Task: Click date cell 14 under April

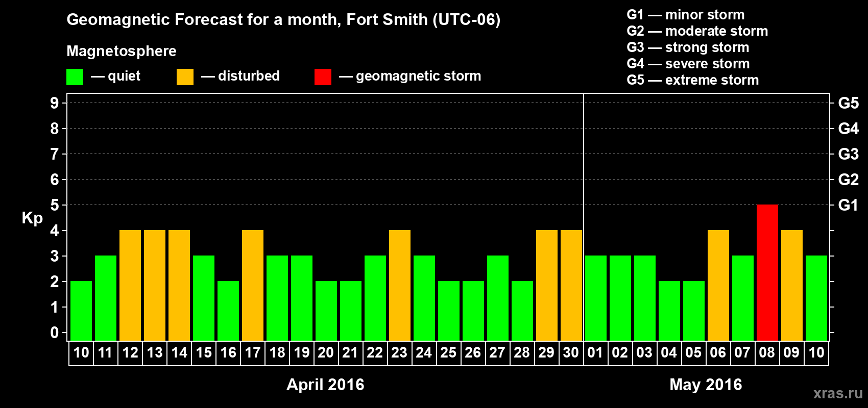Action: pyautogui.click(x=179, y=353)
